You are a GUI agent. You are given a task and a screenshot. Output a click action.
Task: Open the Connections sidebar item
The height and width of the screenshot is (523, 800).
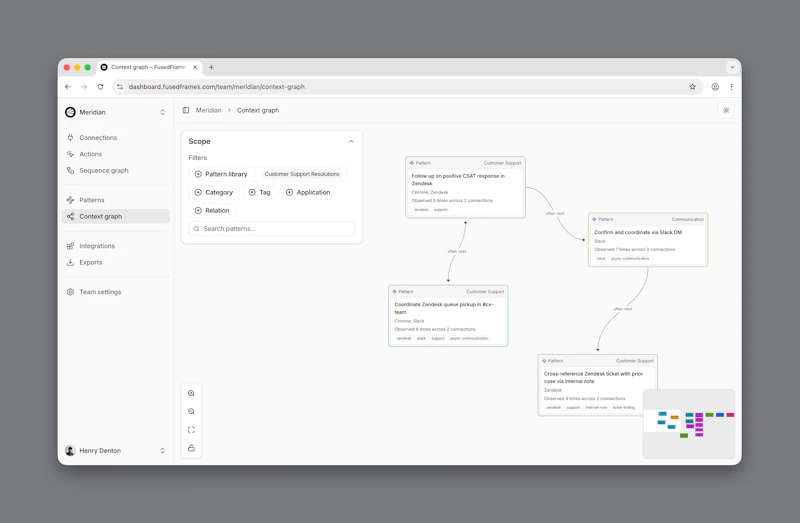(115, 138)
